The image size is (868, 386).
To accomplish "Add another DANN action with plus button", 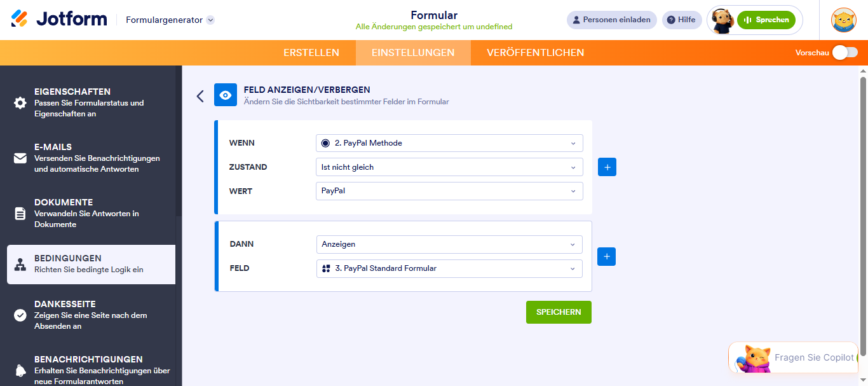I will (607, 256).
